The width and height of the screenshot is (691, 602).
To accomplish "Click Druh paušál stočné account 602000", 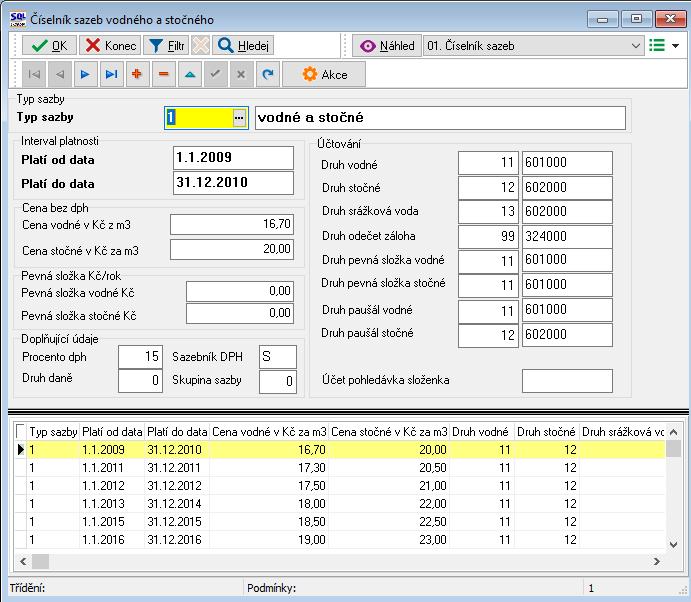I will coord(567,335).
